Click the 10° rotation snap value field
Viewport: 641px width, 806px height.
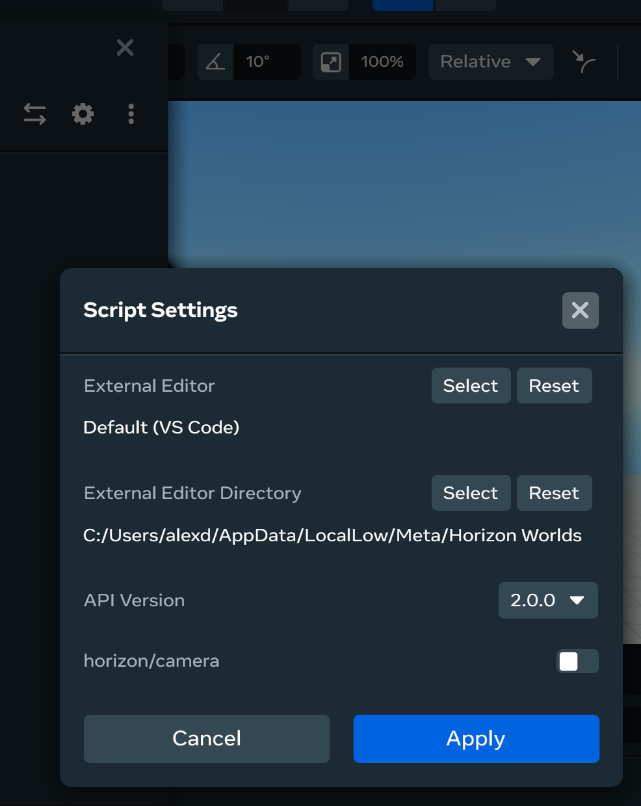tap(267, 62)
